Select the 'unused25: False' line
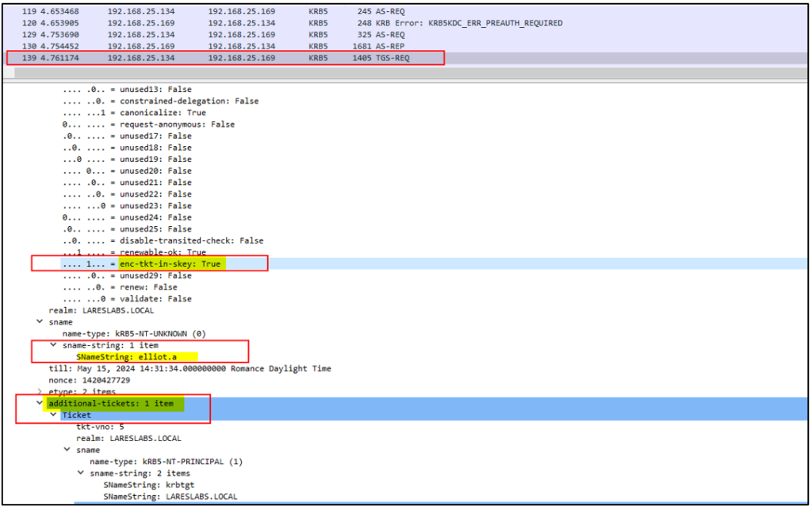The image size is (812, 507). (127, 229)
